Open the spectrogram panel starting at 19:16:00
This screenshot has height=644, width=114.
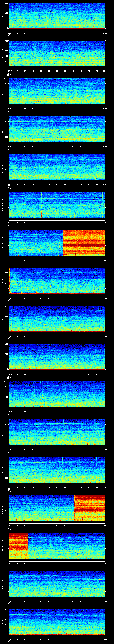click(x=57, y=91)
